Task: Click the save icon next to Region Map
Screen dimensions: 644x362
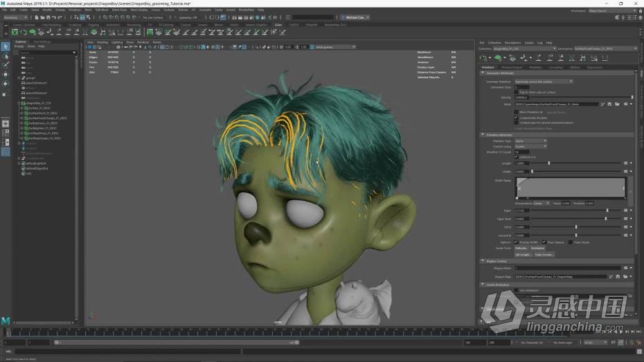Action: pyautogui.click(x=618, y=276)
